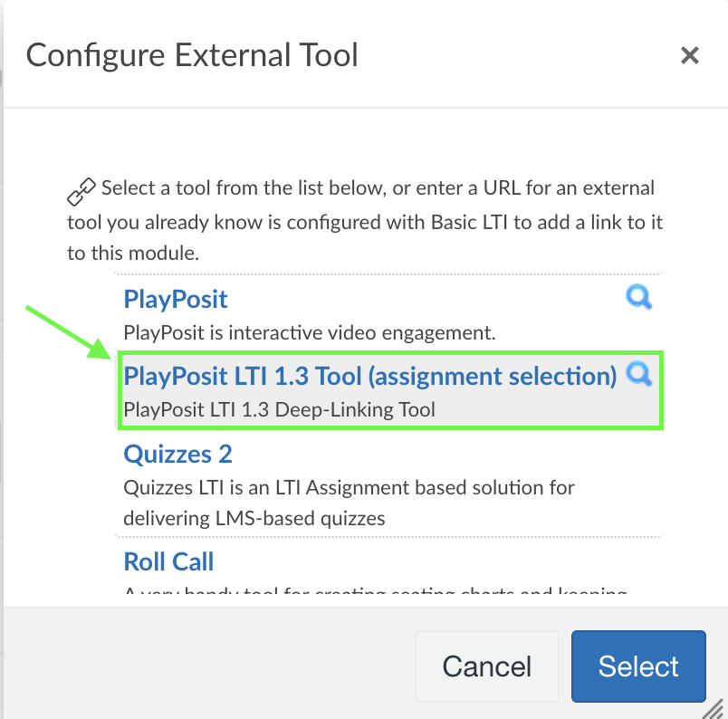This screenshot has width=728, height=719.
Task: Click the instruction paragraph about Basic LTI
Action: 365,221
